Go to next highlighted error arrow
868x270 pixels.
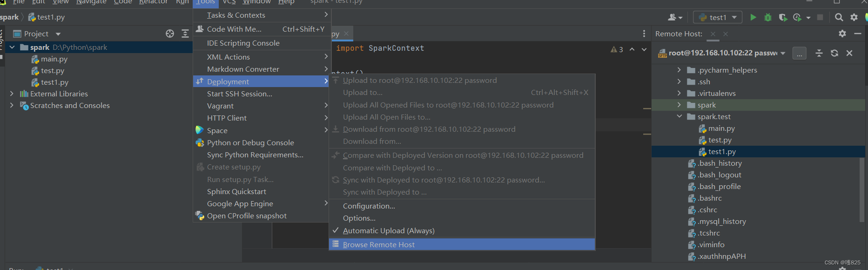click(644, 49)
